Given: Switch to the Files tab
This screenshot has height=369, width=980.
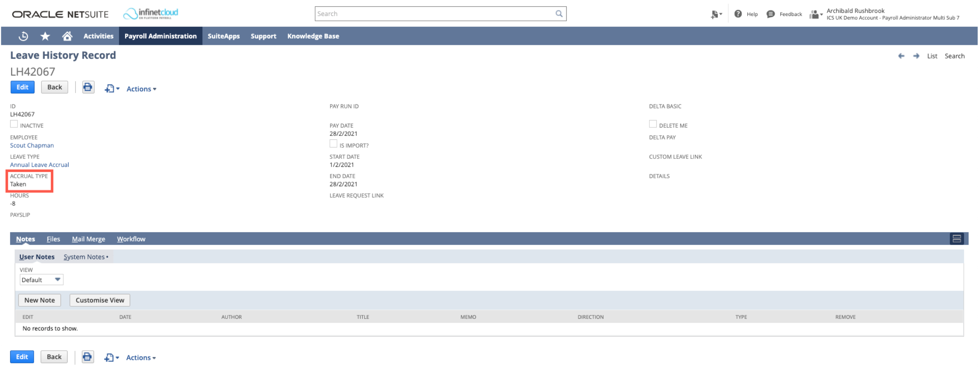Looking at the screenshot, I should 53,239.
